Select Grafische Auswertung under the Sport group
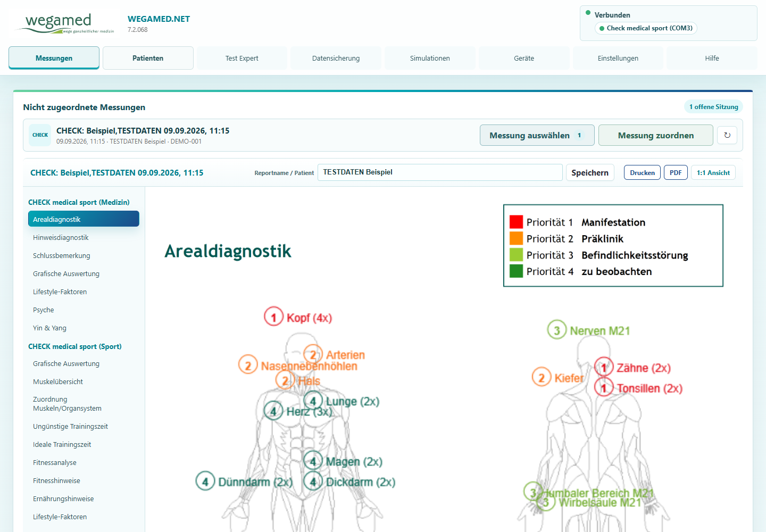The height and width of the screenshot is (532, 766). coord(84,363)
